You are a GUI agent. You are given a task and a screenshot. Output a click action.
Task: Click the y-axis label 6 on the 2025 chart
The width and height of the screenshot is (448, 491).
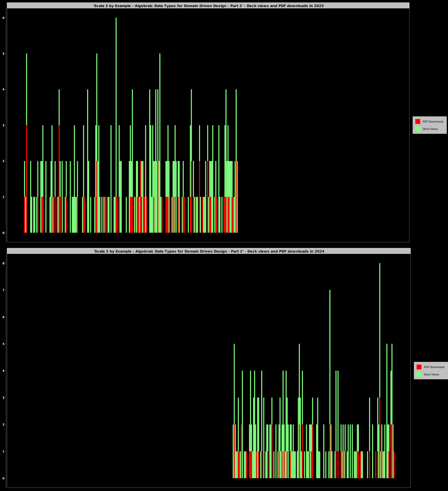pyautogui.click(x=3, y=18)
